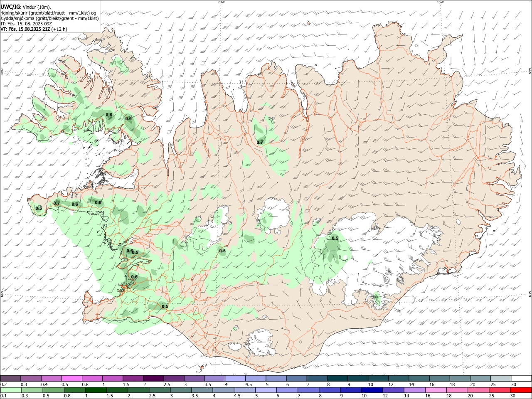
Task: Pick the lower-row swatch labeled 20
Action: click(x=478, y=390)
